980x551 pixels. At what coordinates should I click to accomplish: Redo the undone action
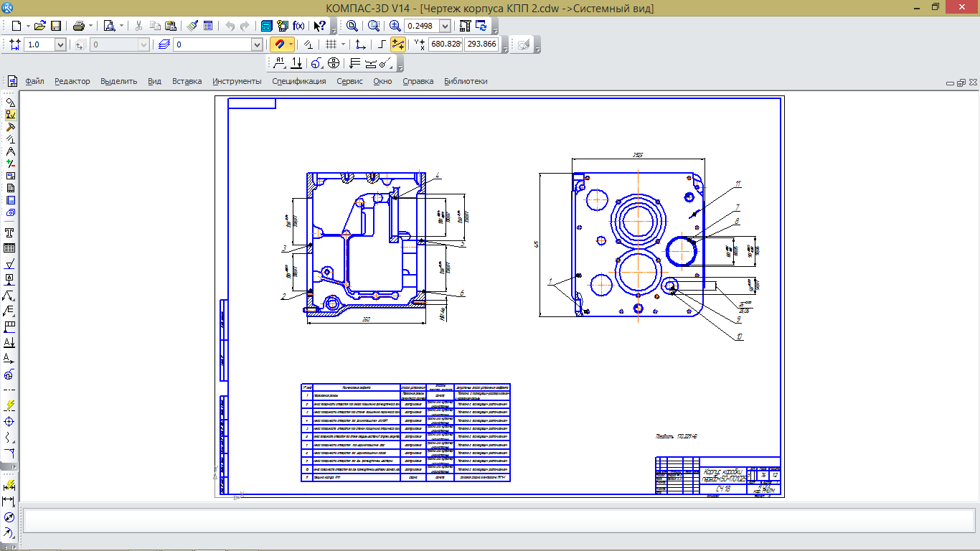pos(245,25)
